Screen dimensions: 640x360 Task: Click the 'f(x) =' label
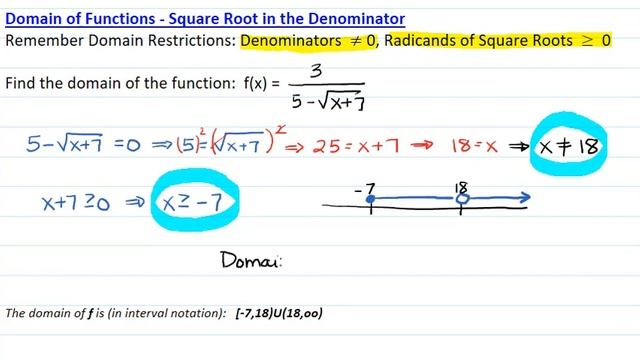click(262, 83)
